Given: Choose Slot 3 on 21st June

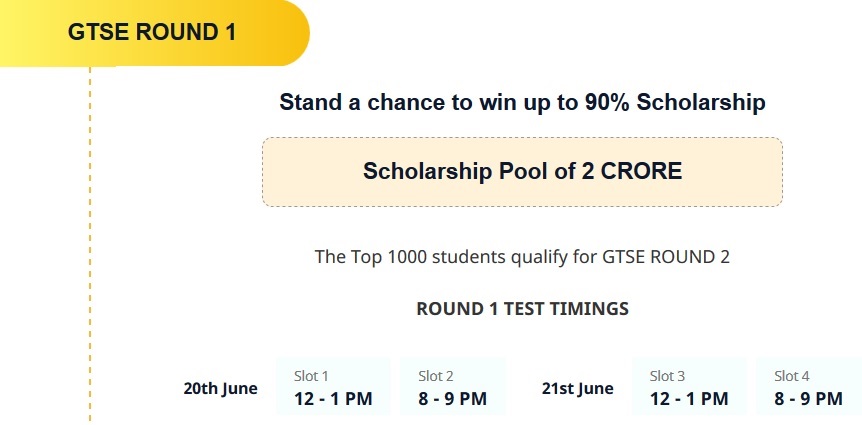Looking at the screenshot, I should tap(689, 387).
